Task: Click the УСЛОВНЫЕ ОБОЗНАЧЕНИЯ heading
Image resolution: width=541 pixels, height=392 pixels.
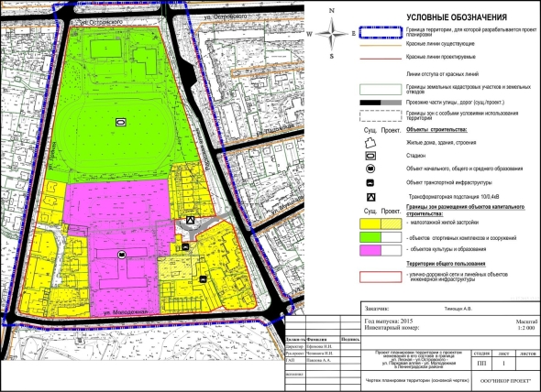Action: click(457, 17)
